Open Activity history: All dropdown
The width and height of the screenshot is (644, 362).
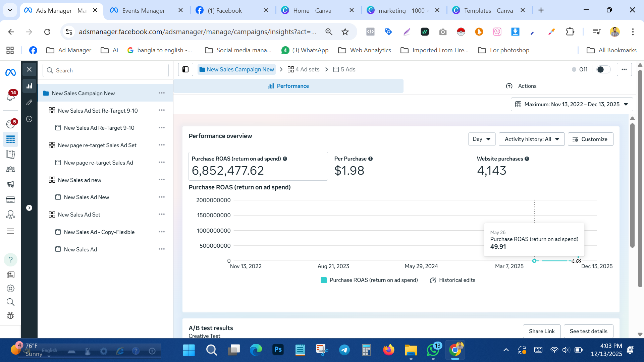(532, 139)
